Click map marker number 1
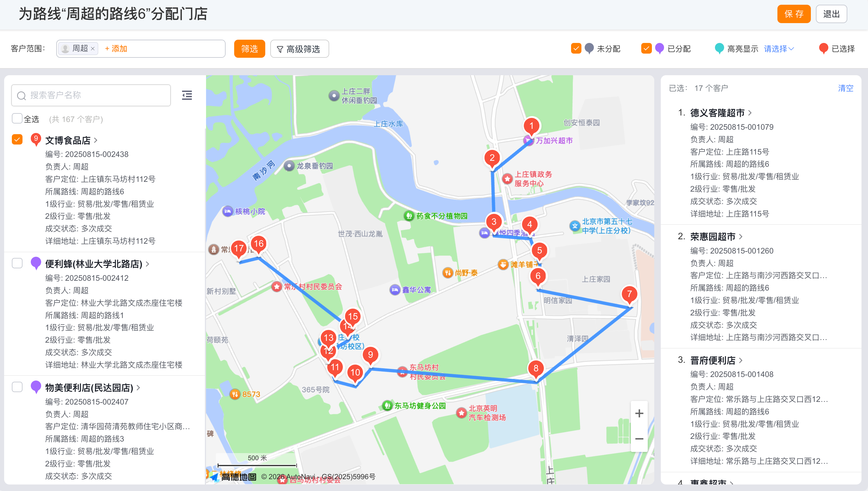 [x=531, y=127]
